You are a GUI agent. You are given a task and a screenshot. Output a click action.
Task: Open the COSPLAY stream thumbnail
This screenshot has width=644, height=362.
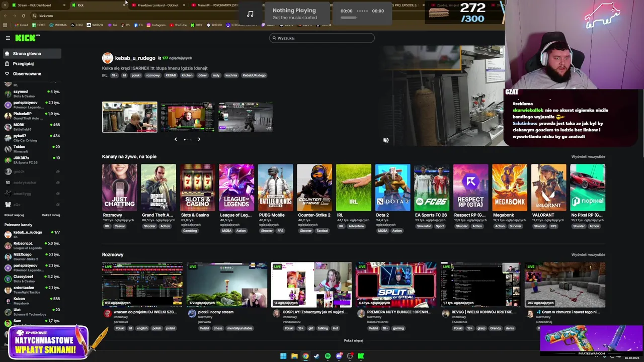point(311,285)
